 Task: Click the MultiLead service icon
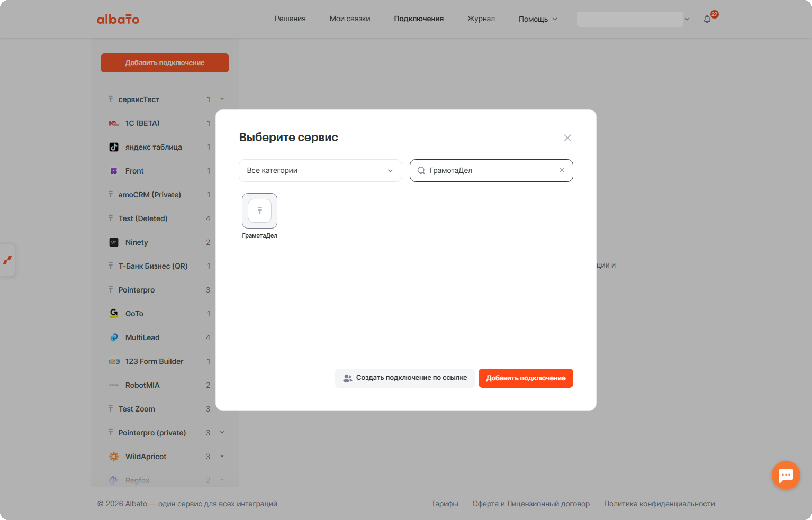click(114, 337)
